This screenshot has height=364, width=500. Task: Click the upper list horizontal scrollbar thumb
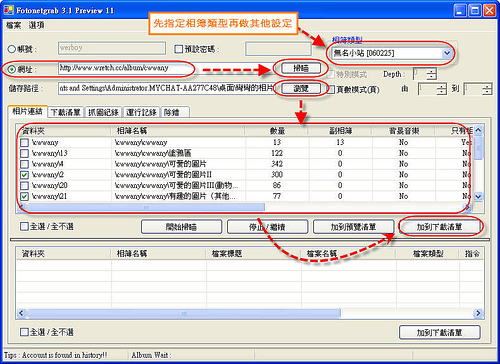click(145, 208)
